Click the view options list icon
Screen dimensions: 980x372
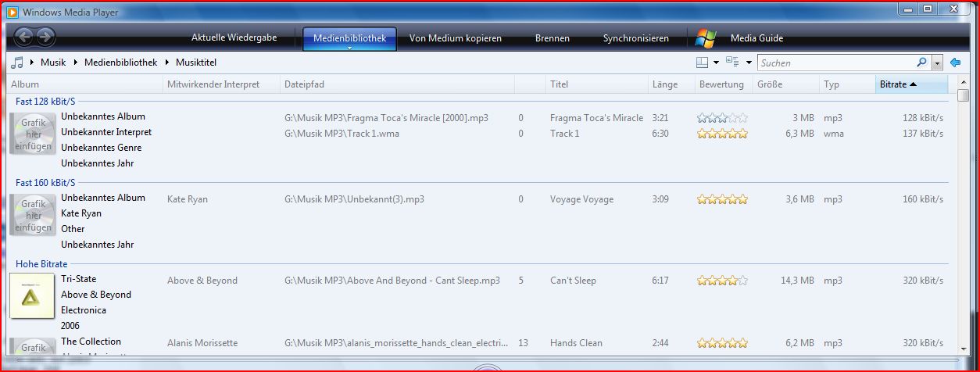[732, 63]
